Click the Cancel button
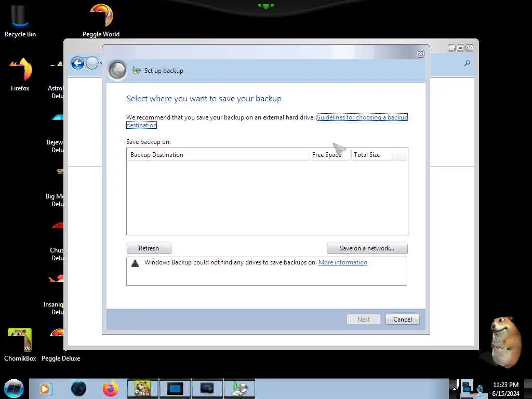The width and height of the screenshot is (532, 399). [x=403, y=320]
